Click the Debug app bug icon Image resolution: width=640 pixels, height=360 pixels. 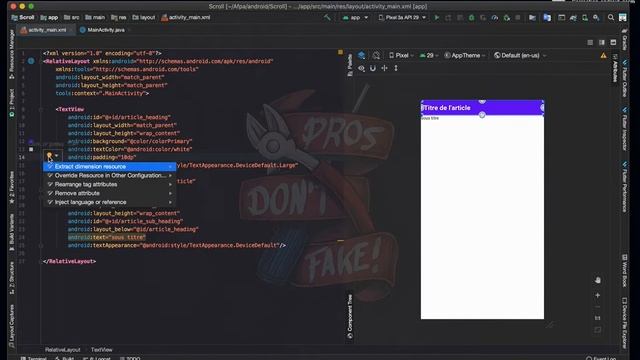pyautogui.click(x=471, y=18)
